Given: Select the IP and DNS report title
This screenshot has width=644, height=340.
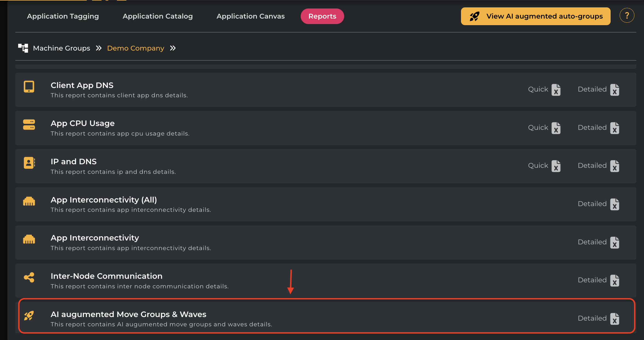Looking at the screenshot, I should (x=74, y=162).
